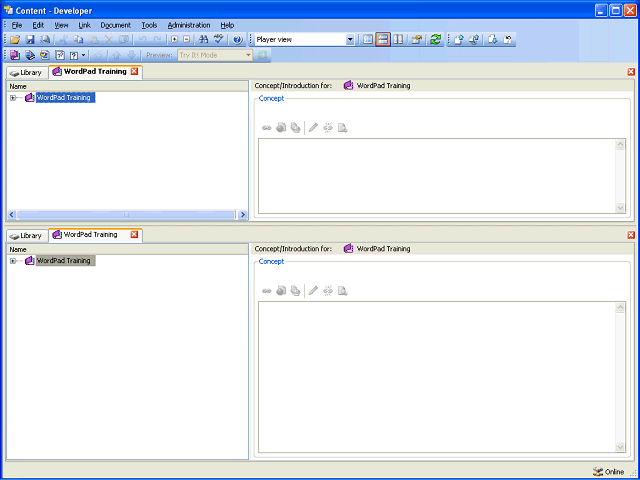Click the upper pane horizontal scrollbar right arrow
This screenshot has height=480, width=640.
coord(243,215)
